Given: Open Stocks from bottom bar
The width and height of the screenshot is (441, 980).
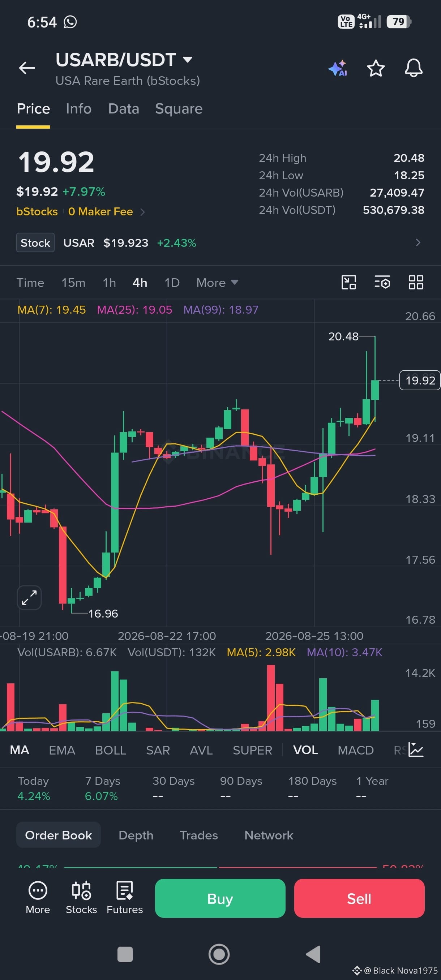Looking at the screenshot, I should 81,897.
